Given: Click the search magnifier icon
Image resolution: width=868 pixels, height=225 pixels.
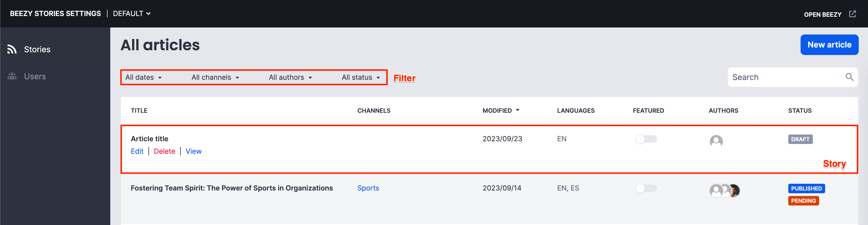Looking at the screenshot, I should (x=849, y=77).
